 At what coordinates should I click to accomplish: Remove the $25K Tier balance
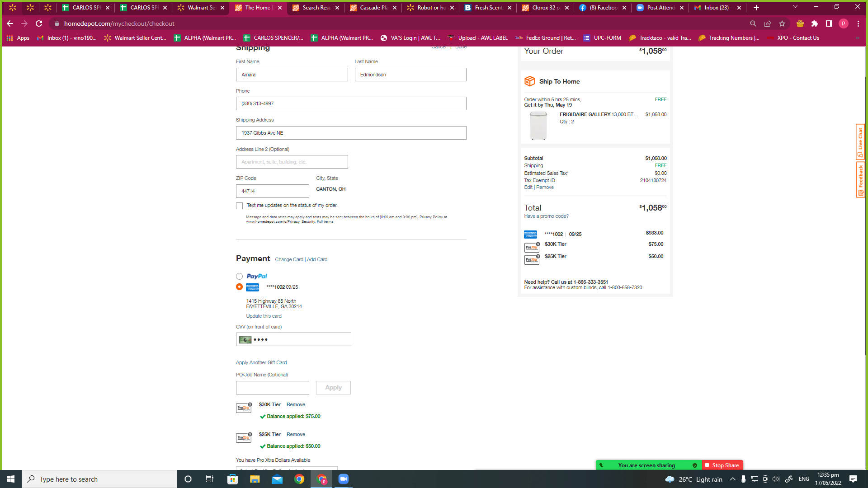click(296, 434)
